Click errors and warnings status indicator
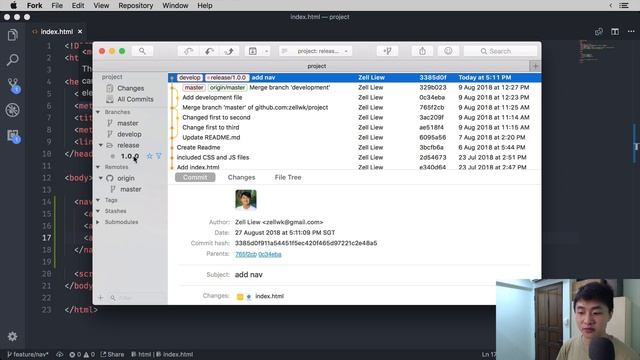This screenshot has height=360, width=640. coord(82,354)
